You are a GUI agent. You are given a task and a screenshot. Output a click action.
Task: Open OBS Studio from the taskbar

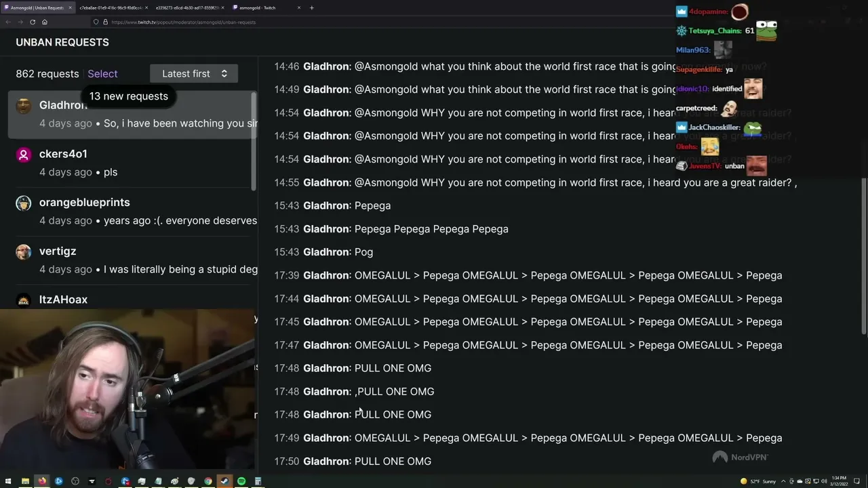click(x=75, y=481)
